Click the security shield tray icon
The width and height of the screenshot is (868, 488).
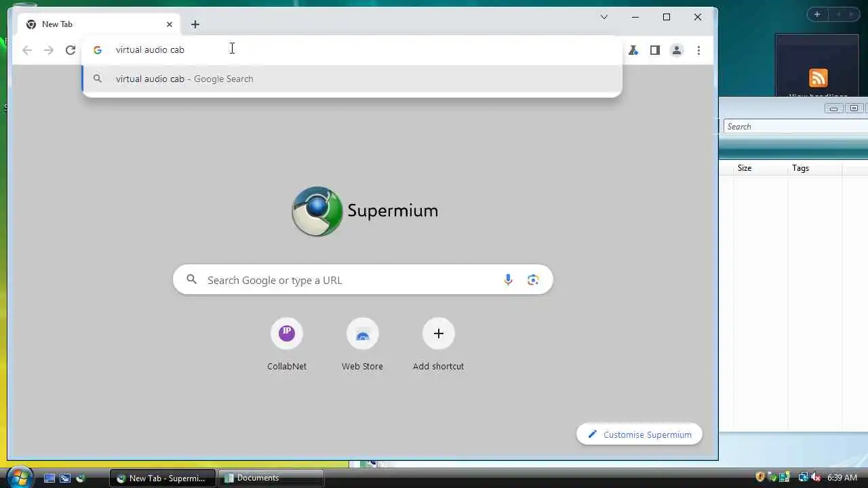click(x=760, y=478)
